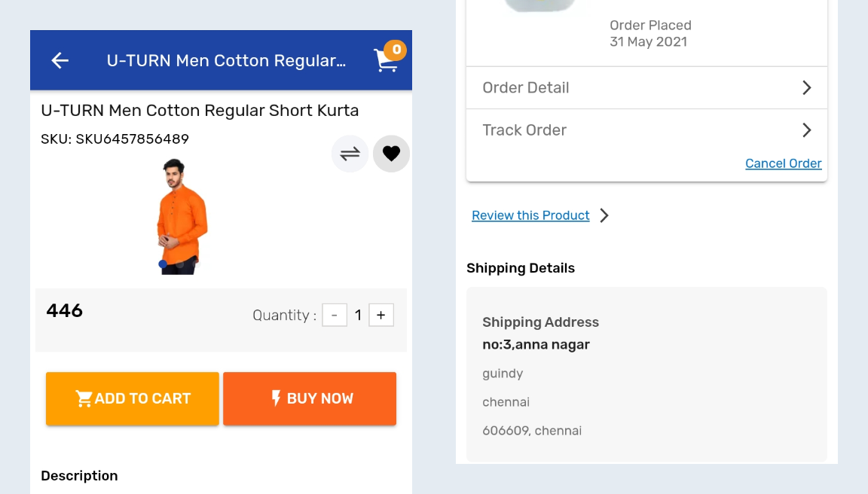Toggle the wishlist heart icon
The width and height of the screenshot is (868, 494).
pyautogui.click(x=391, y=154)
